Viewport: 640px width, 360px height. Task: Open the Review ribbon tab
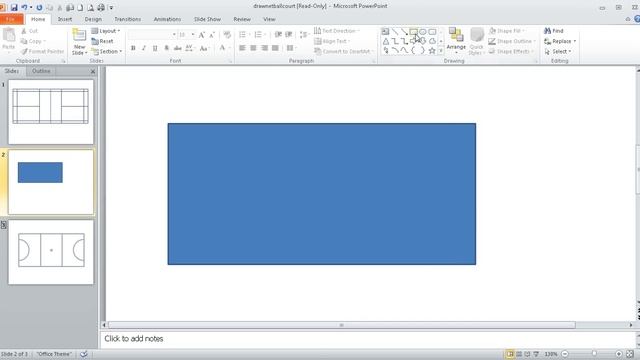242,19
